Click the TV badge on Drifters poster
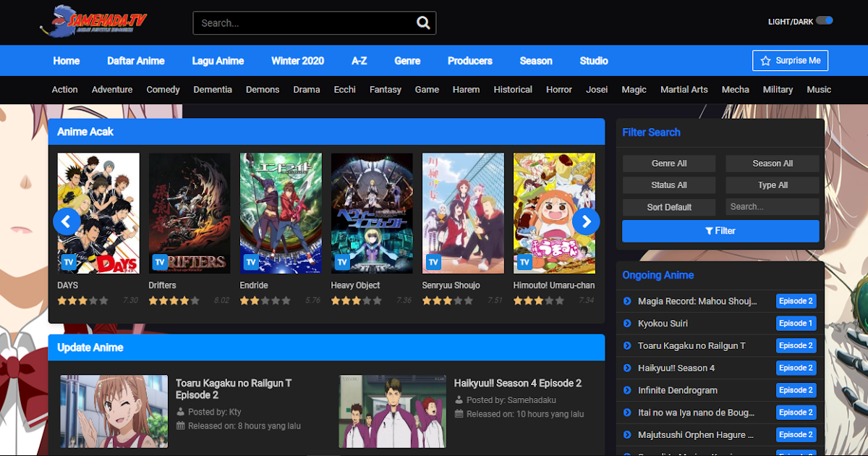 pyautogui.click(x=160, y=262)
